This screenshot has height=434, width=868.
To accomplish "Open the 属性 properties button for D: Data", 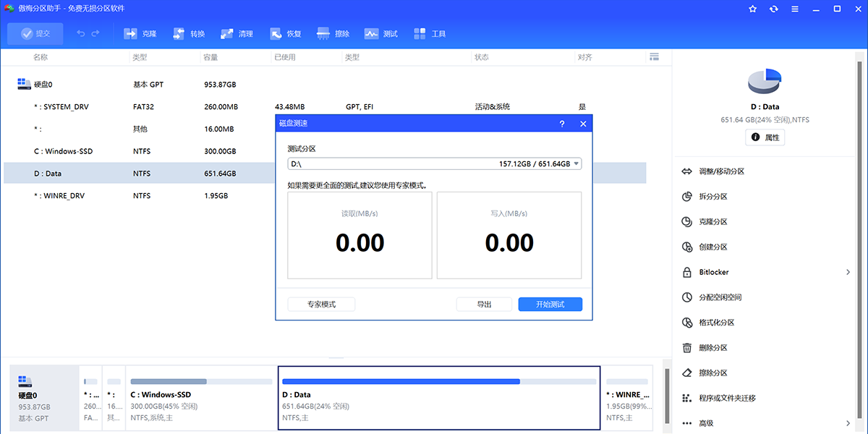I will click(x=765, y=137).
